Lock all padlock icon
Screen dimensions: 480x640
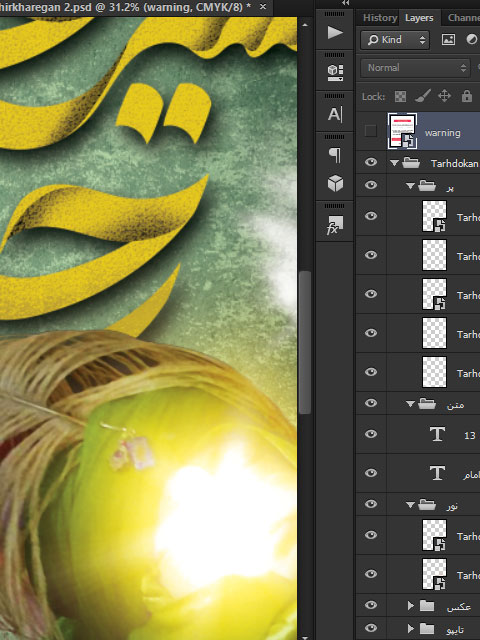pyautogui.click(x=467, y=96)
